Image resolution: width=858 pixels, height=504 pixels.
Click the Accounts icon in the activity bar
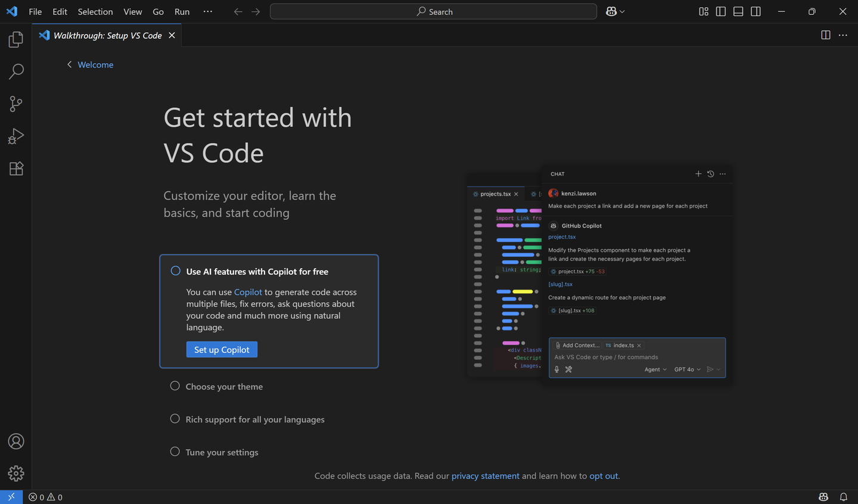click(15, 441)
